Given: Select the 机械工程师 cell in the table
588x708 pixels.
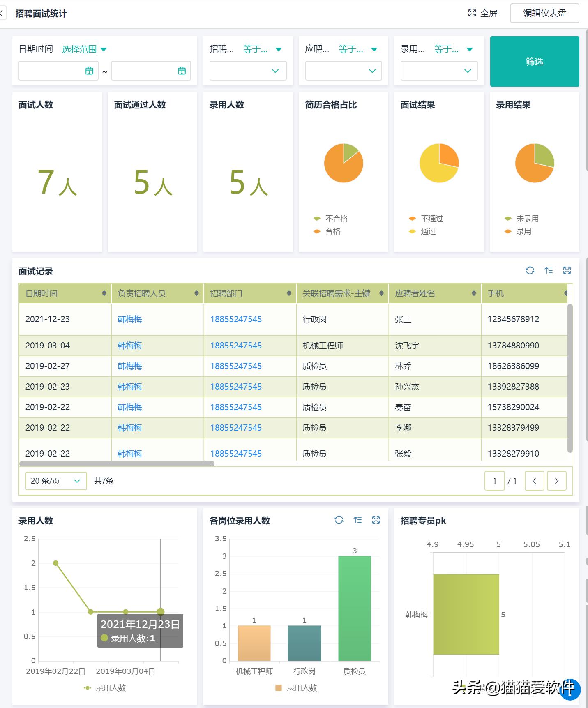Looking at the screenshot, I should [342, 346].
